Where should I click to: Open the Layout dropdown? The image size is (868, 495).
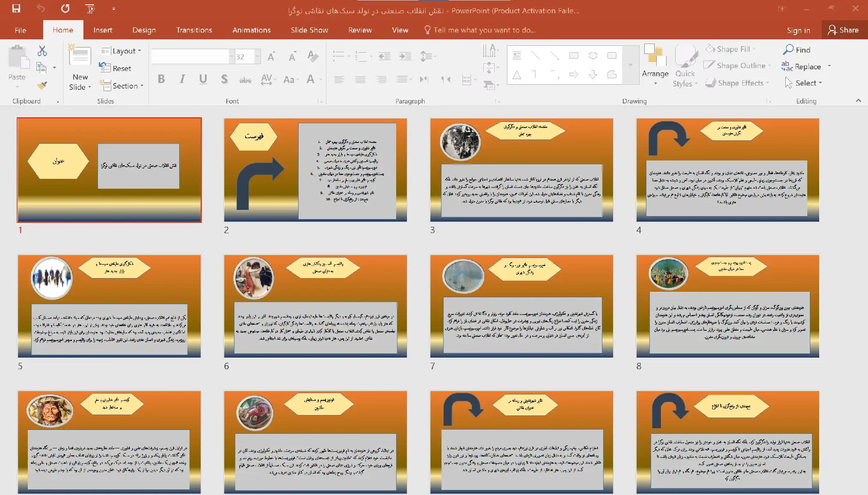(x=121, y=51)
